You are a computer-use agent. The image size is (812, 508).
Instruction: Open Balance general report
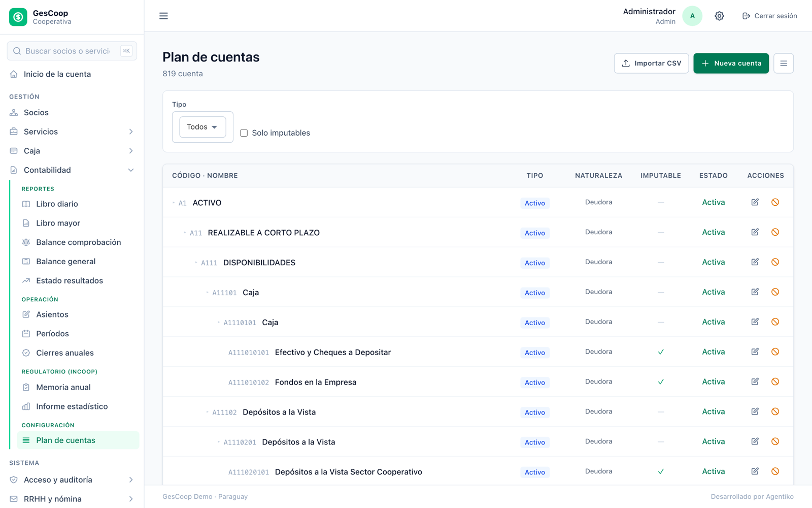(78, 262)
